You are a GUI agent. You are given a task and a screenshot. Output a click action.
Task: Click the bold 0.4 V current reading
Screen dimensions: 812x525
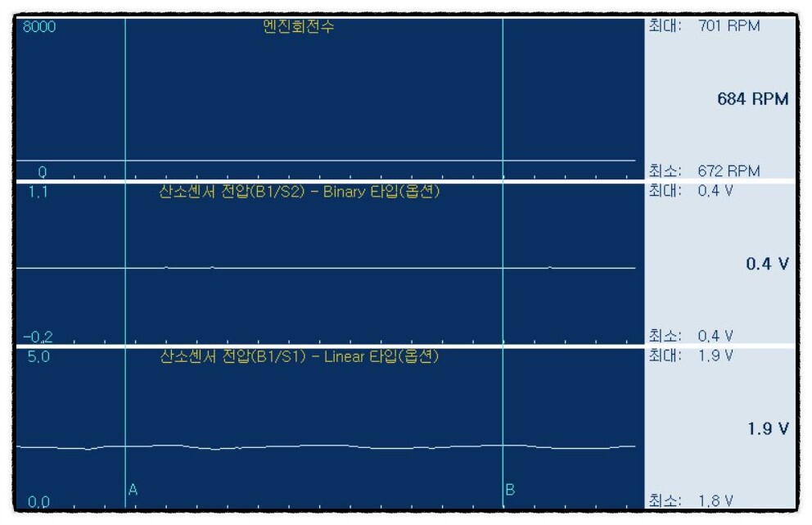(767, 264)
